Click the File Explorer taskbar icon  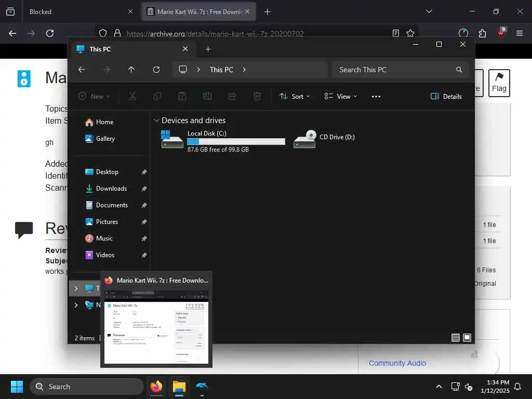(x=179, y=387)
